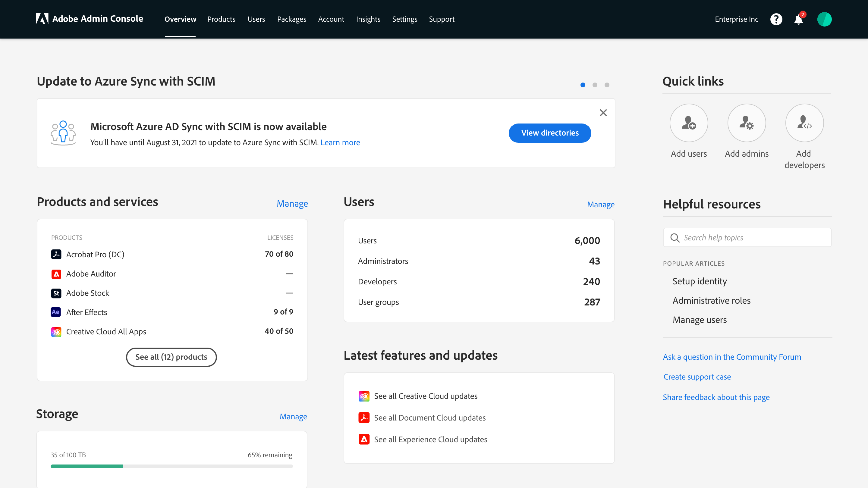868x488 pixels.
Task: Click See all (12) products button
Action: [171, 357]
